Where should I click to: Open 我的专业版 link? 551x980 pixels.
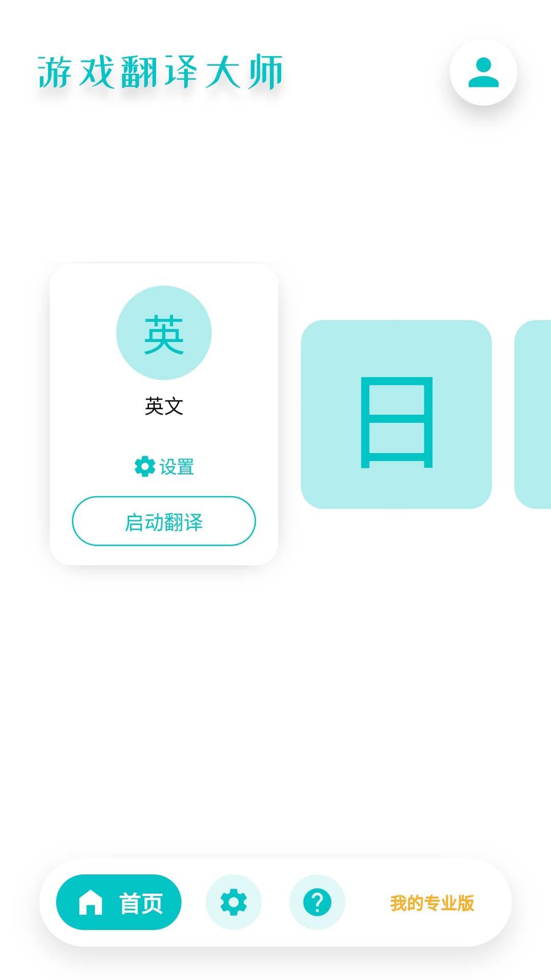(432, 903)
